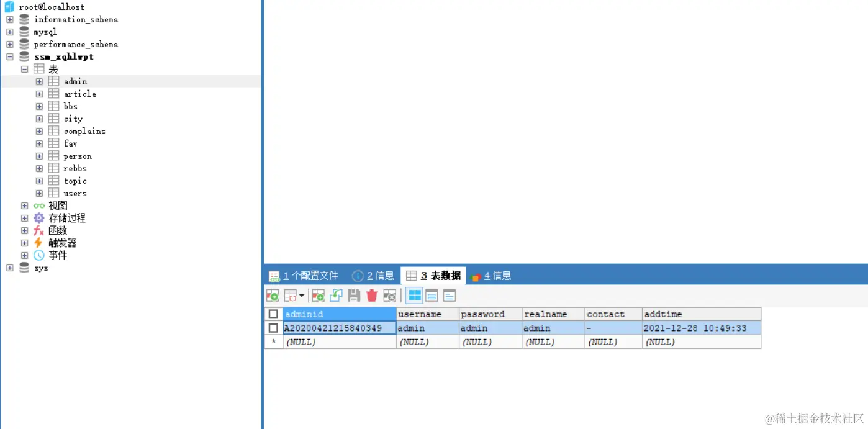Click the 函数 fx function icon

[x=39, y=230]
